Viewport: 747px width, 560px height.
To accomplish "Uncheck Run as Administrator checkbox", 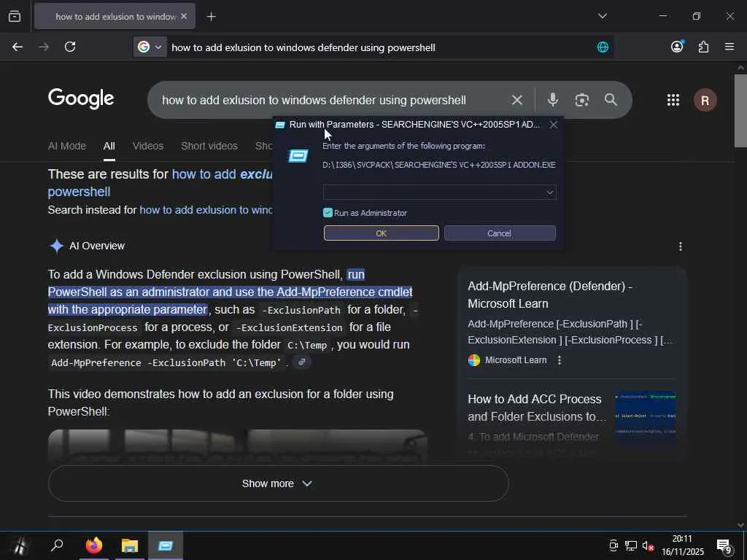I will click(x=328, y=212).
